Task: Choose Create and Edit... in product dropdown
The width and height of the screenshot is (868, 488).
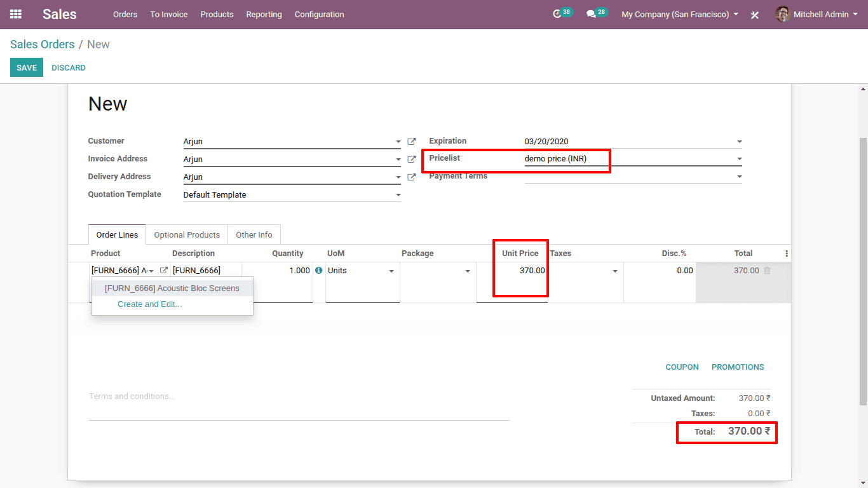Action: [x=150, y=304]
